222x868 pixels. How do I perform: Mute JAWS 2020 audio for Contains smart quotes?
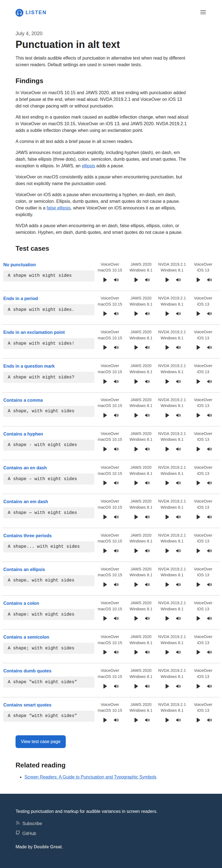click(x=147, y=720)
